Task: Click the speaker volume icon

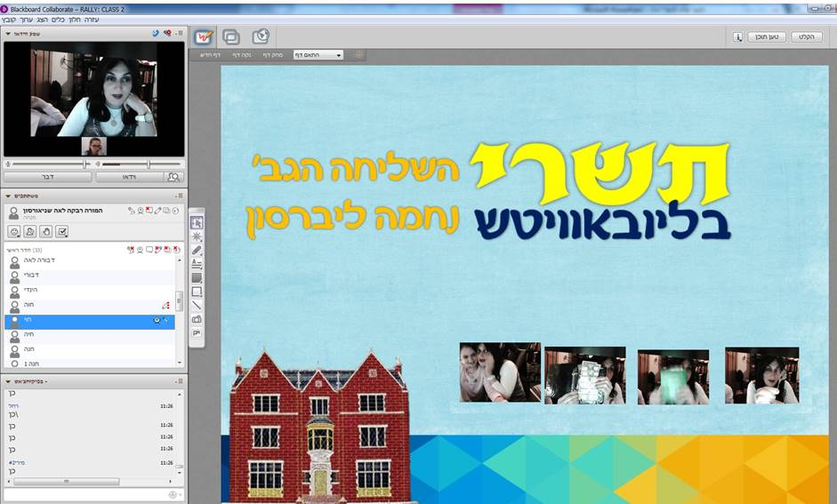Action: [x=98, y=164]
